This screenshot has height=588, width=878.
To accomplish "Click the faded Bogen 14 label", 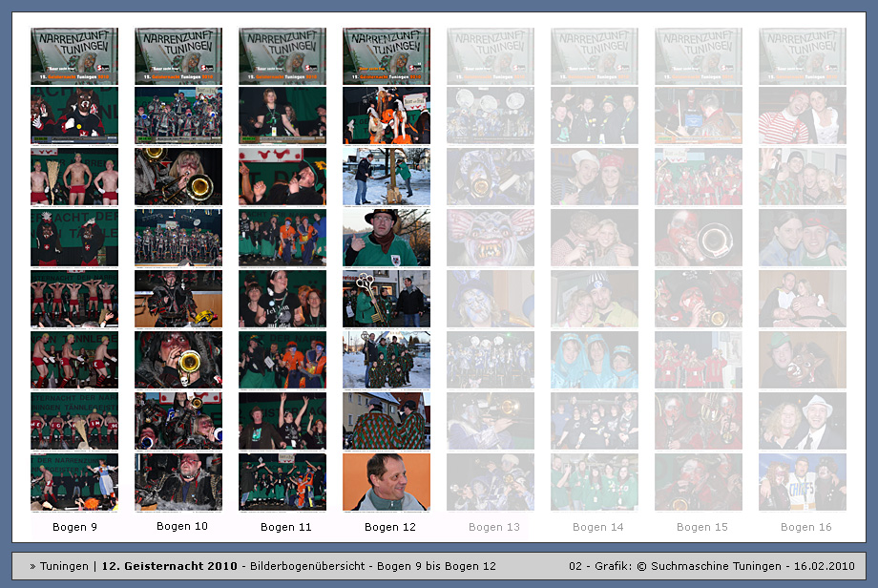I will tap(597, 527).
